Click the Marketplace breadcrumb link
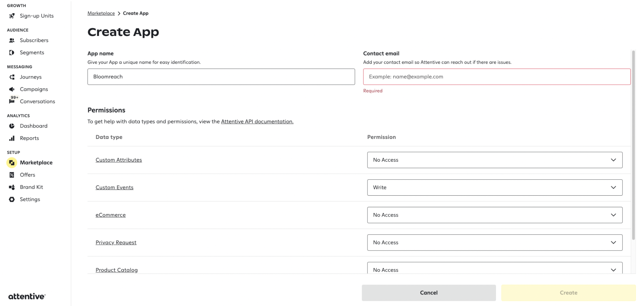 [101, 13]
